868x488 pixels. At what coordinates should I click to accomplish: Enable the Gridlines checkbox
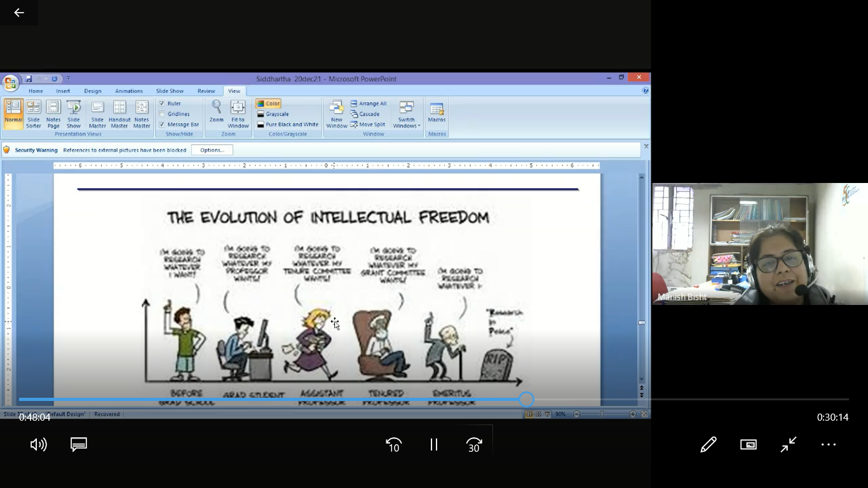[161, 114]
